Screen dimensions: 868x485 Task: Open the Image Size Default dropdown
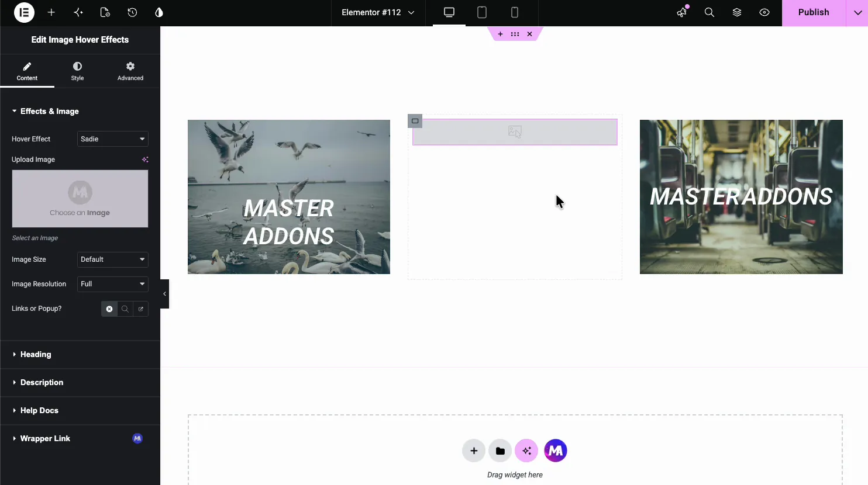coord(113,259)
